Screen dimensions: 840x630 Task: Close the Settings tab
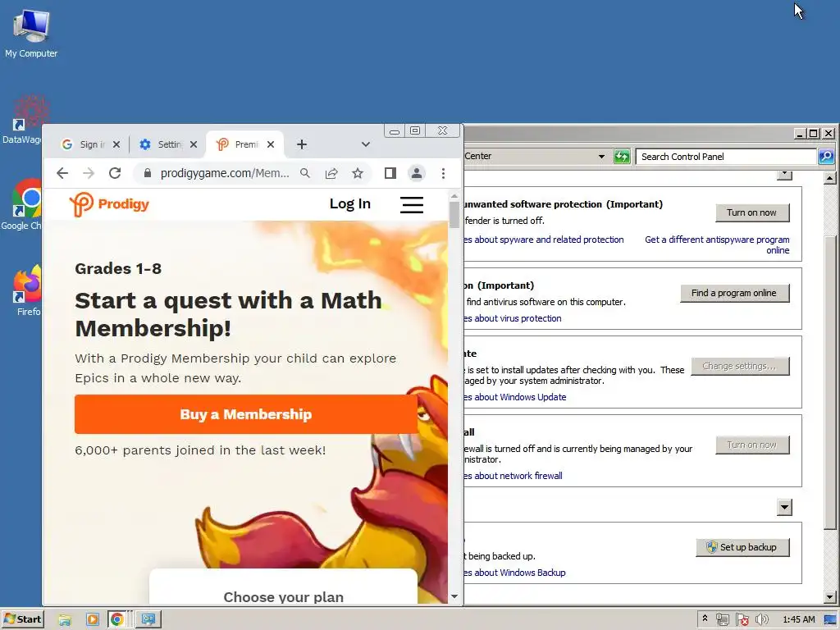(194, 144)
